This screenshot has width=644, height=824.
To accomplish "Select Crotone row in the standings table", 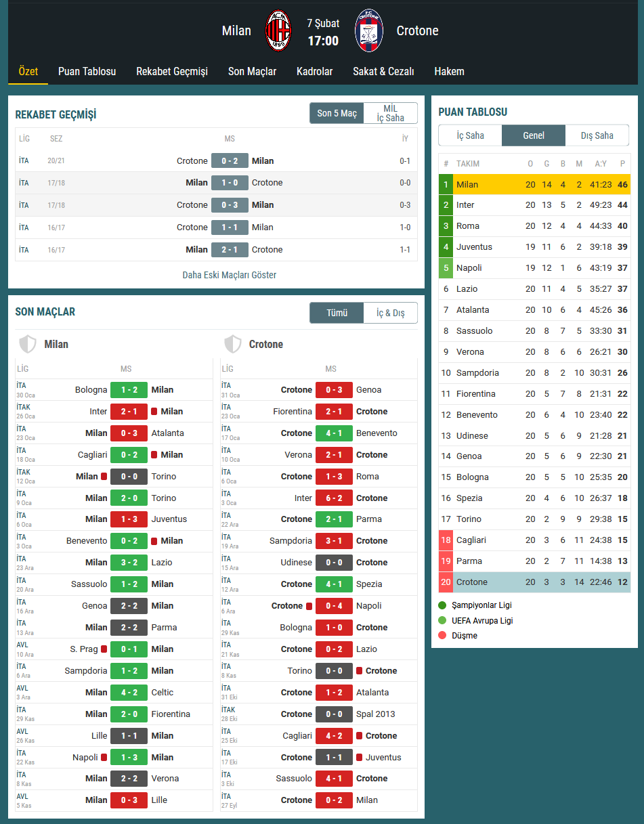I will click(534, 582).
